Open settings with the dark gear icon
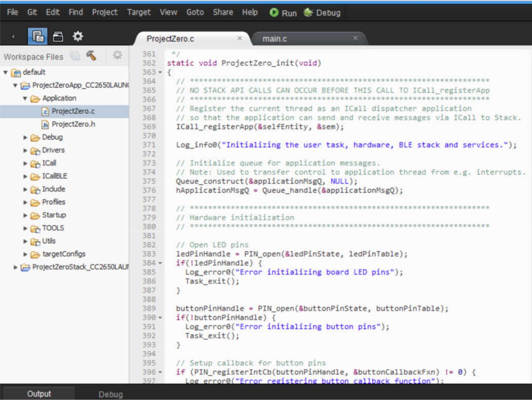 (78, 36)
